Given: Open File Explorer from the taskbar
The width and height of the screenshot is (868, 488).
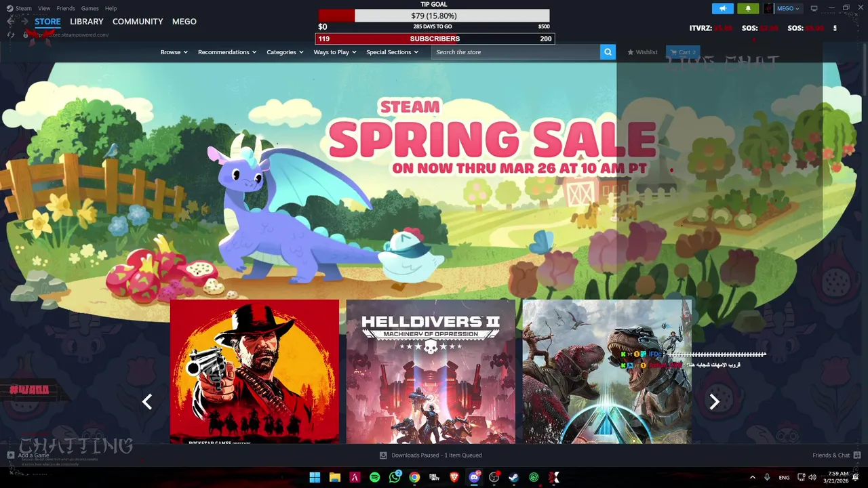Looking at the screenshot, I should pos(334,477).
